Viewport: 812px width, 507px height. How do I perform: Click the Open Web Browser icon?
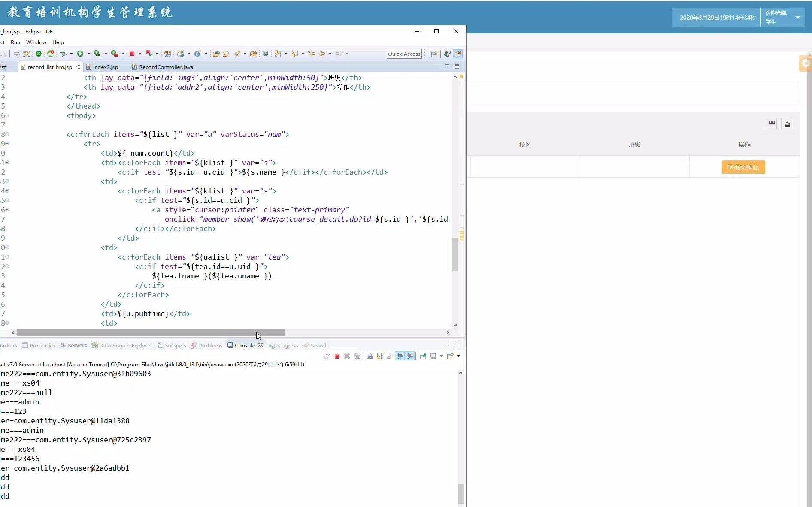[x=266, y=54]
